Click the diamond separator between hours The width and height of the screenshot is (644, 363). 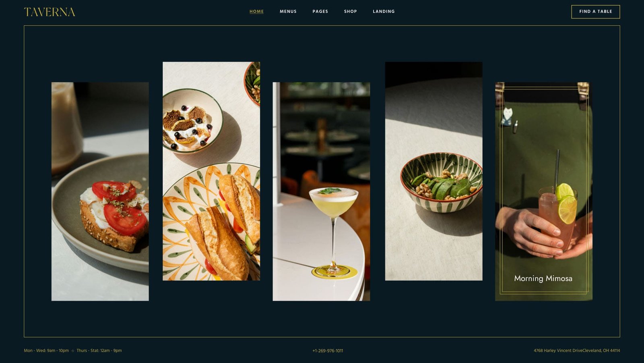click(x=73, y=351)
